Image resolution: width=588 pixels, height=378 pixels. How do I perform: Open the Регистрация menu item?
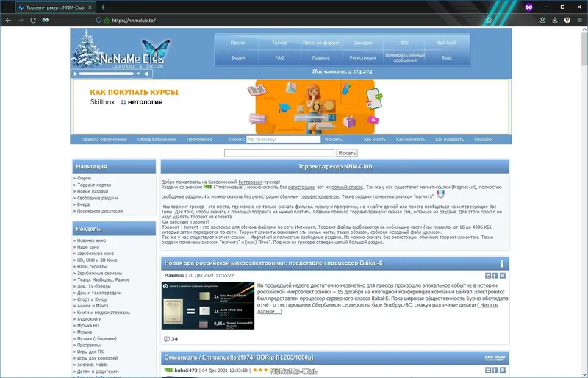point(362,58)
